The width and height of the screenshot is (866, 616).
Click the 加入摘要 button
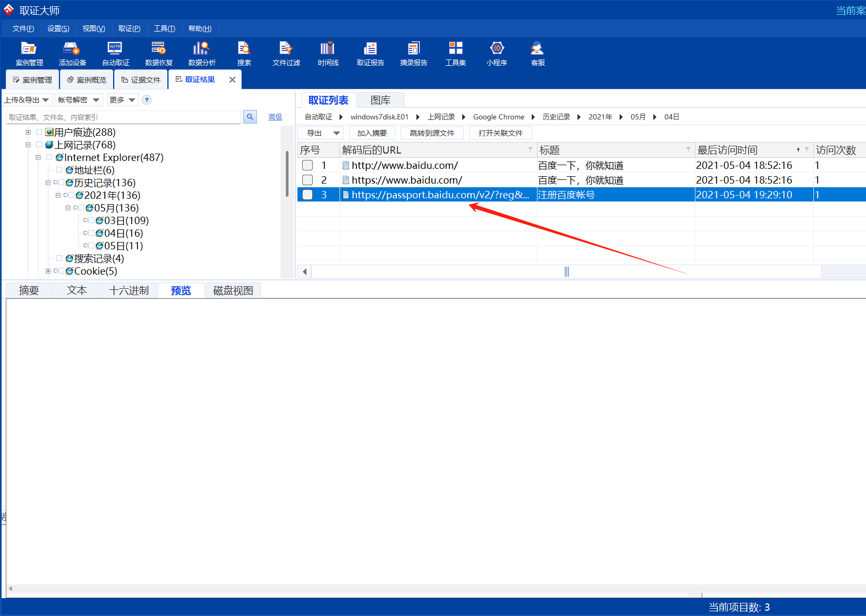pos(372,133)
